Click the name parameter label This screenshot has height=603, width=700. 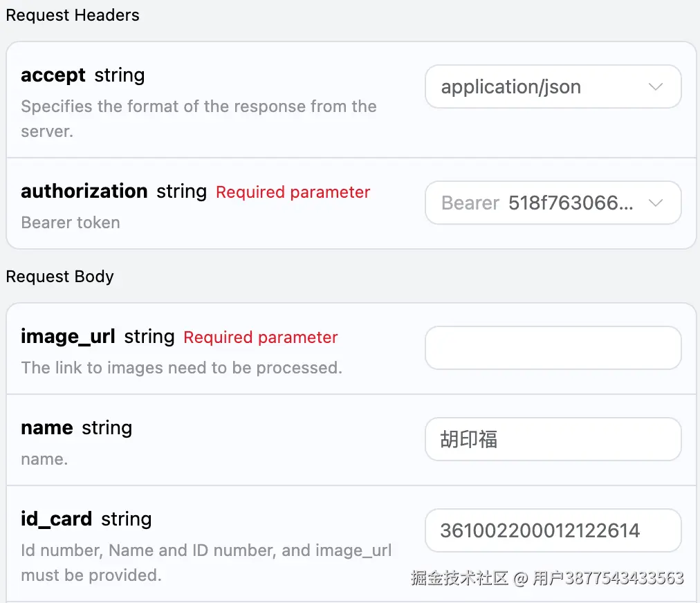click(47, 428)
